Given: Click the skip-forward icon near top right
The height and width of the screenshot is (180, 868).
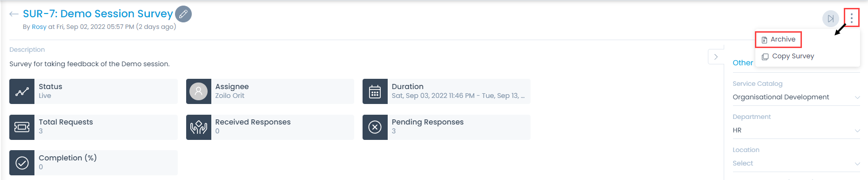Looking at the screenshot, I should click(x=831, y=19).
